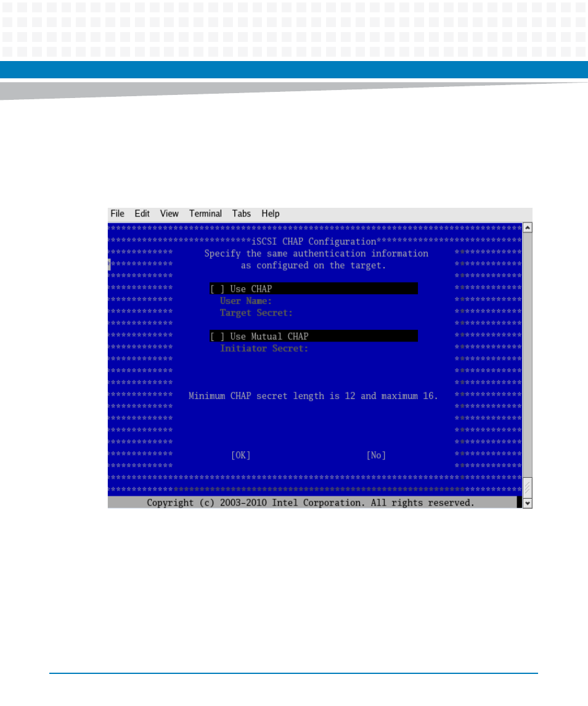Click the scrollbar down arrow
The height and width of the screenshot is (706, 588).
point(527,504)
